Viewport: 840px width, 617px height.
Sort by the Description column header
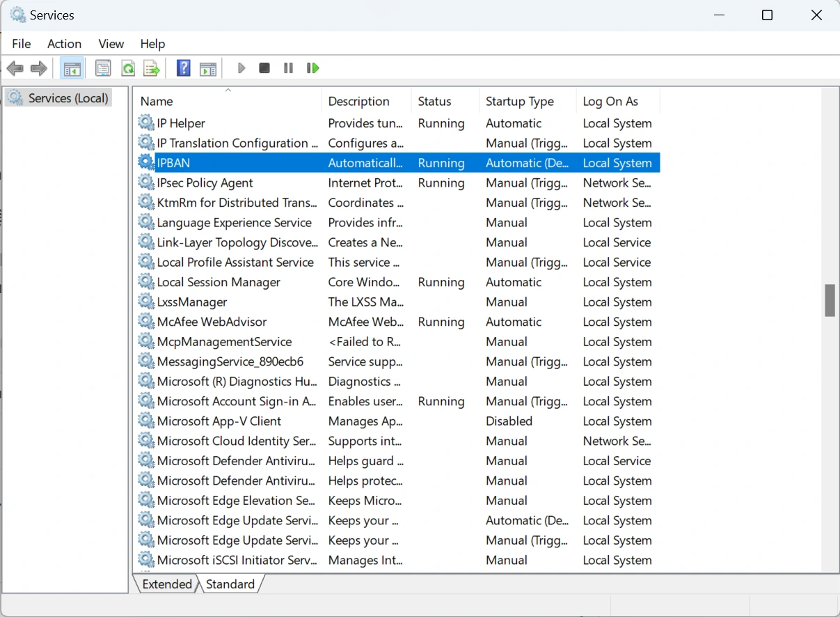(367, 101)
